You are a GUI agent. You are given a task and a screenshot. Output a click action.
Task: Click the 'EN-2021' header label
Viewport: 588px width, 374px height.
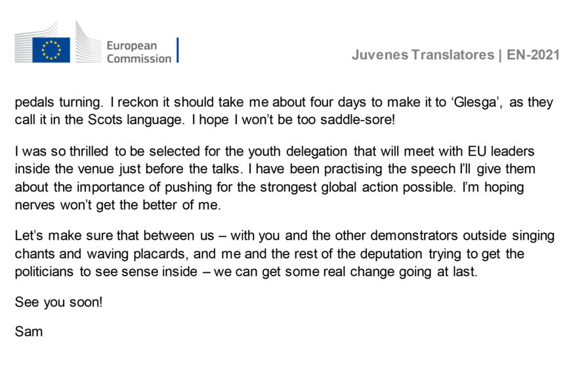(533, 55)
